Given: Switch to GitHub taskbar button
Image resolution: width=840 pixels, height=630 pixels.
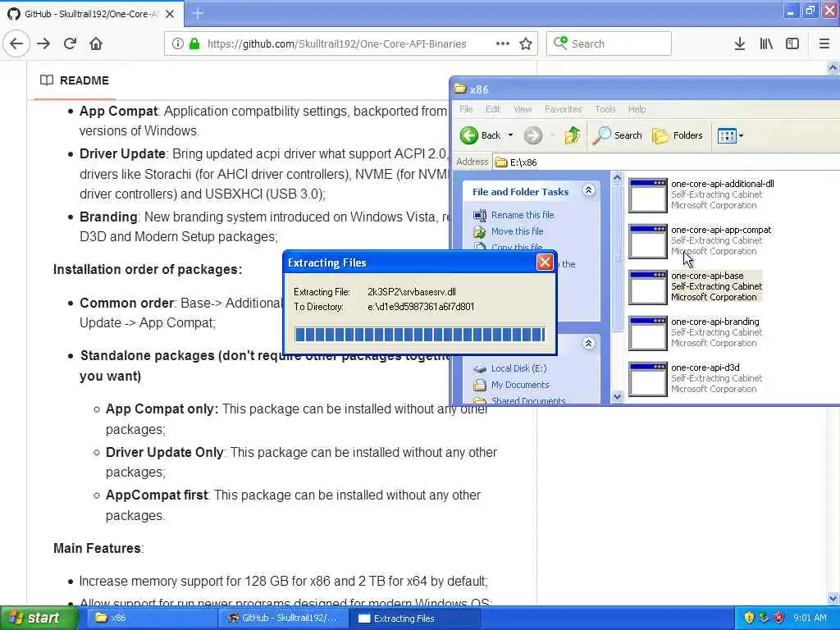Looking at the screenshot, I should 282,619.
